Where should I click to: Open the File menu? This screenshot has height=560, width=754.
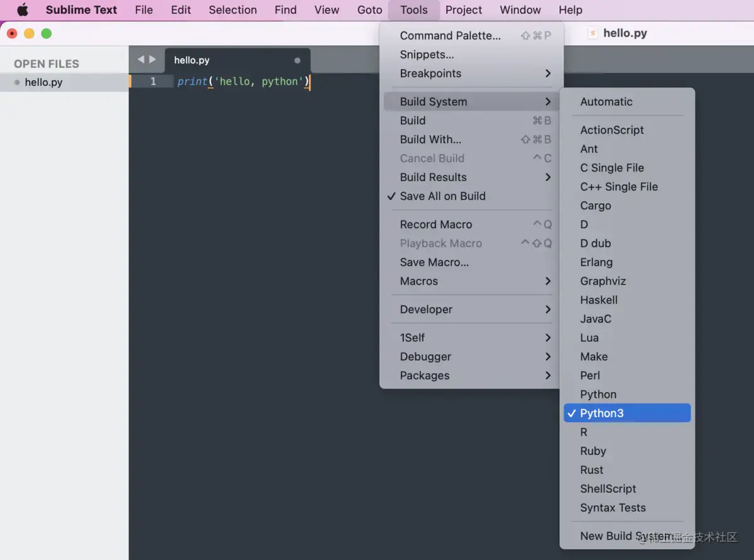point(144,10)
